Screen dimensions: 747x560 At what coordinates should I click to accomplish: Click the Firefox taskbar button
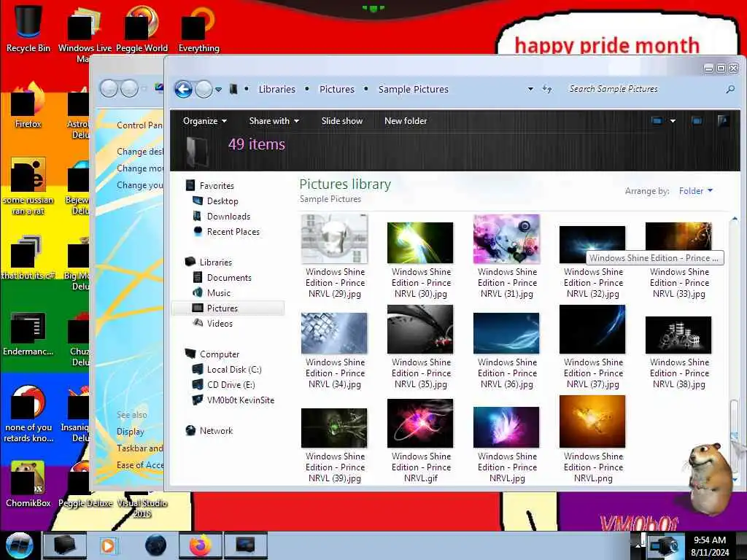(201, 545)
